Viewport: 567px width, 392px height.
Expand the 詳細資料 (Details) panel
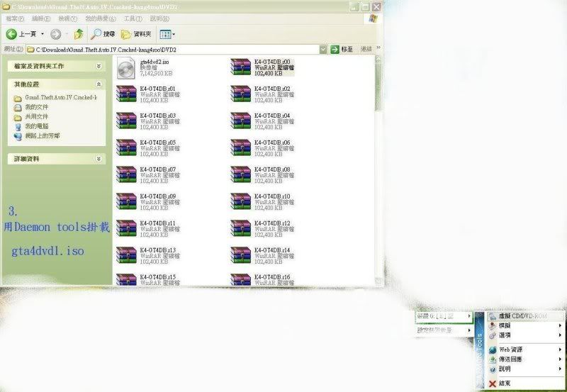pyautogui.click(x=98, y=159)
